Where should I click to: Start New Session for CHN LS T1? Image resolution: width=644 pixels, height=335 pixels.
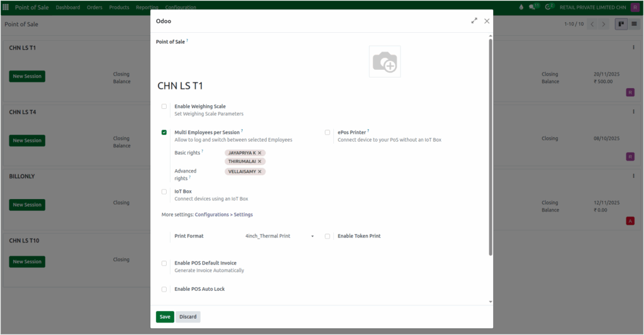pyautogui.click(x=27, y=76)
